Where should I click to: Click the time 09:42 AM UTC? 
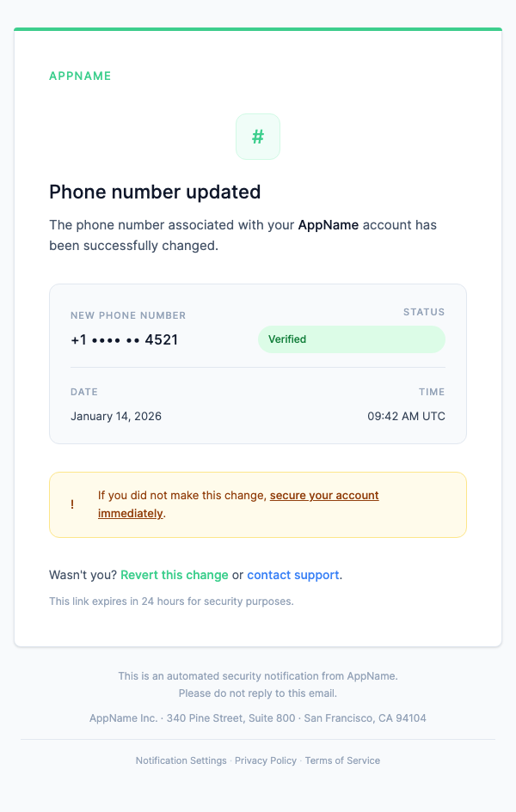pos(406,416)
